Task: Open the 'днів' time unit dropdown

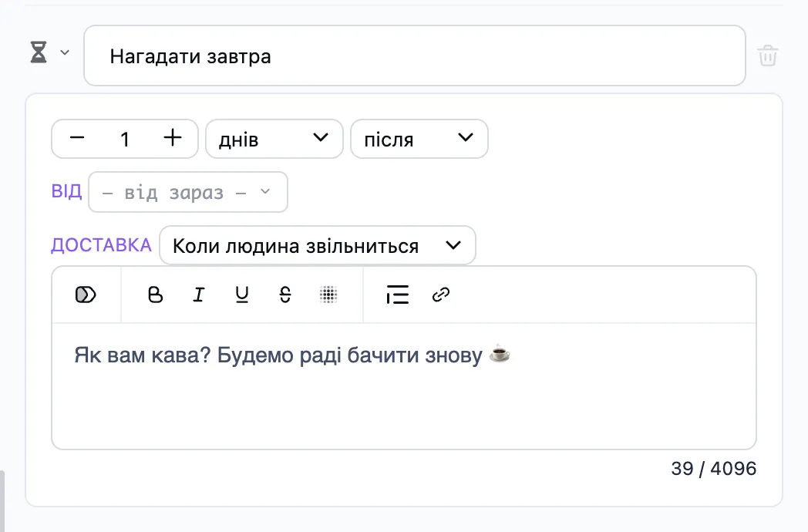Action: pyautogui.click(x=274, y=140)
